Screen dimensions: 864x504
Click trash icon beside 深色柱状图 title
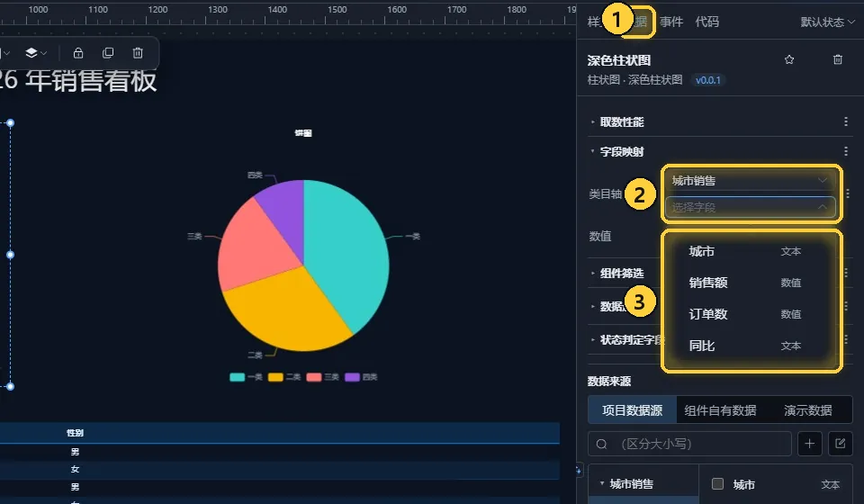838,59
